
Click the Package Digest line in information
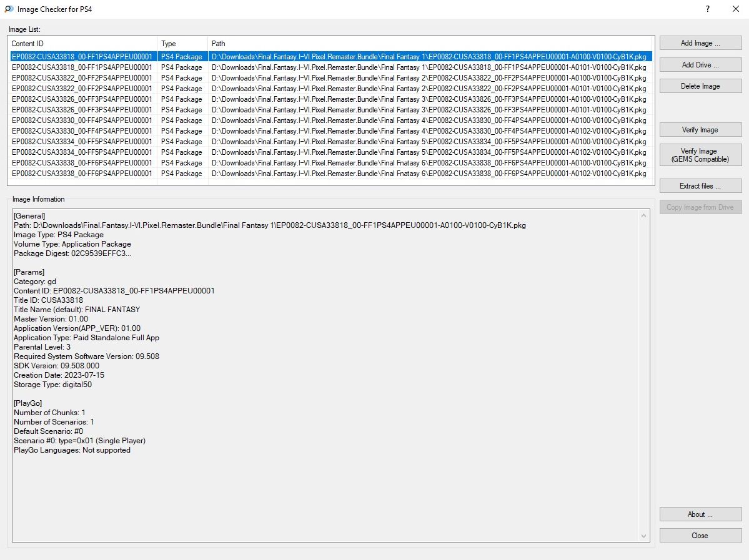(x=72, y=253)
